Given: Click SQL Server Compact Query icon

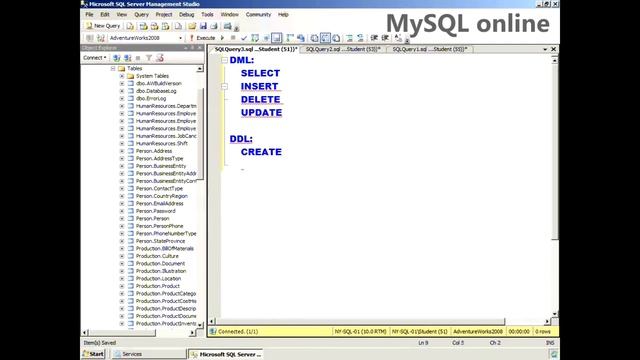Looking at the screenshot, I should tap(178, 26).
